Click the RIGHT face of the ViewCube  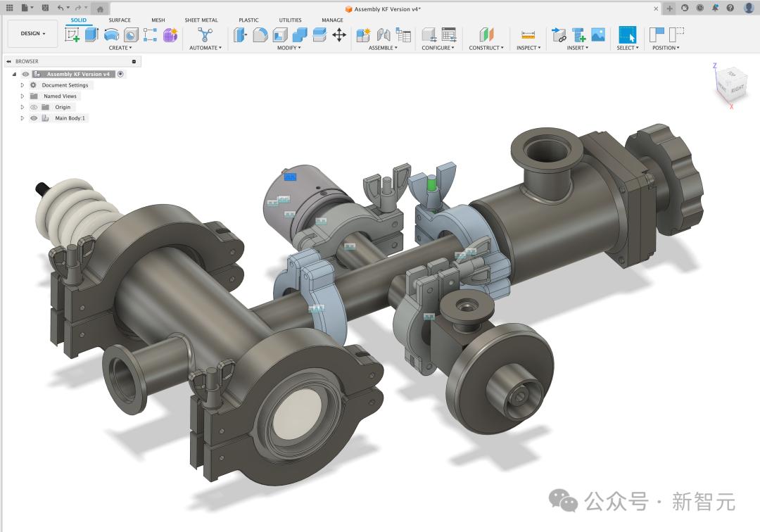736,89
